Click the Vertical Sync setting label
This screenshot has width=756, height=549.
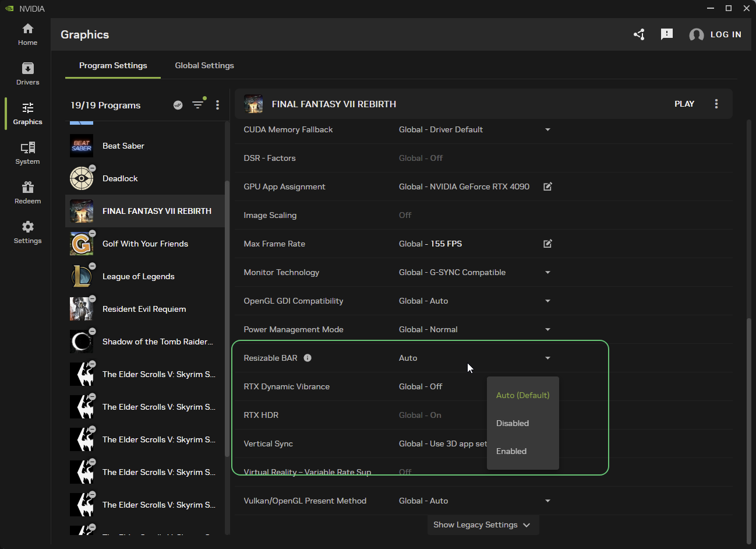(x=268, y=444)
